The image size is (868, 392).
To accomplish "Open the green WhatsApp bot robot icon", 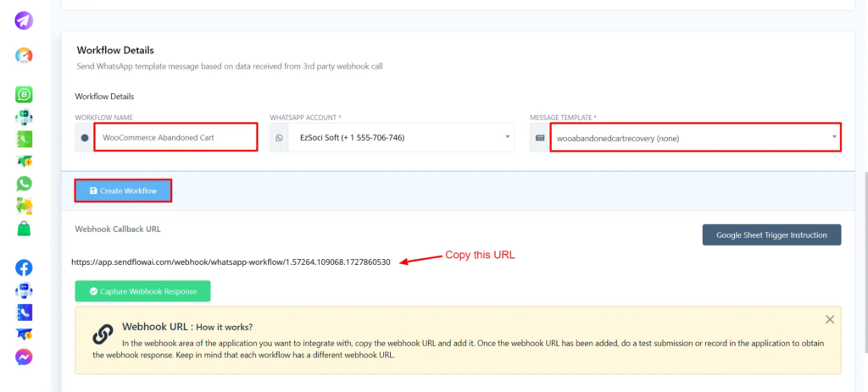I will (x=24, y=117).
